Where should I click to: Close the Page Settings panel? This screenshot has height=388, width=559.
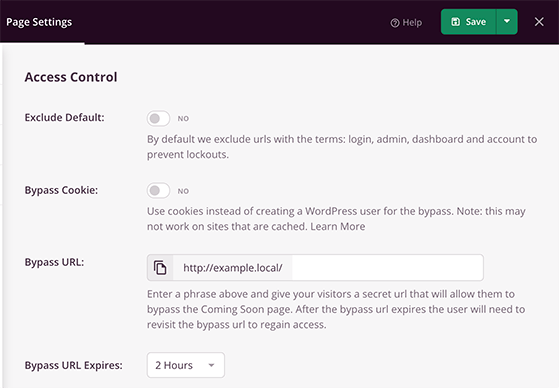[539, 22]
